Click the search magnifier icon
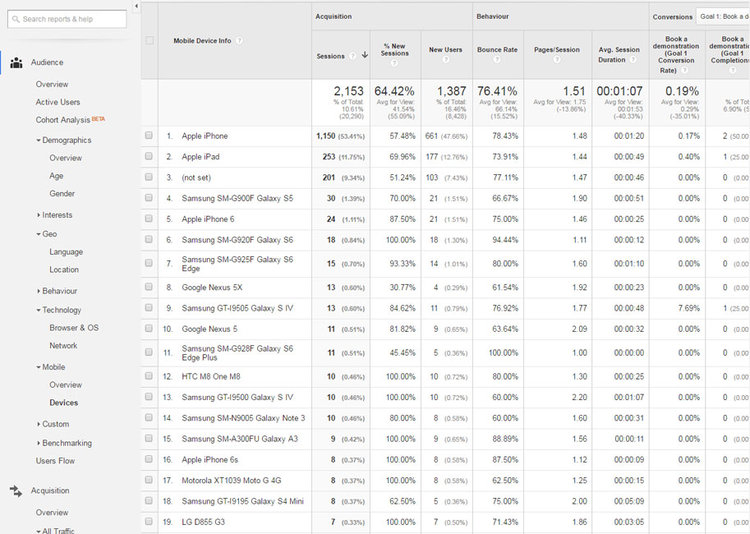This screenshot has height=534, width=750. pyautogui.click(x=16, y=19)
